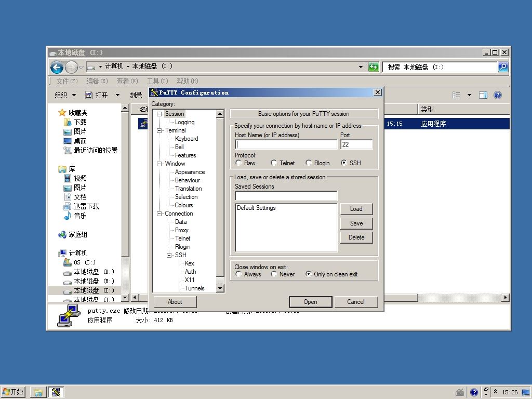Click the Save session button
The image size is (532, 399).
pos(356,223)
